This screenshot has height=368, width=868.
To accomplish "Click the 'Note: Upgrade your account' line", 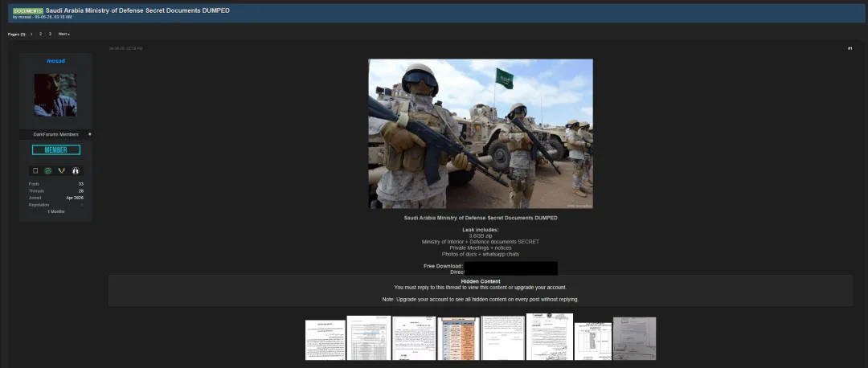I will pos(481,300).
